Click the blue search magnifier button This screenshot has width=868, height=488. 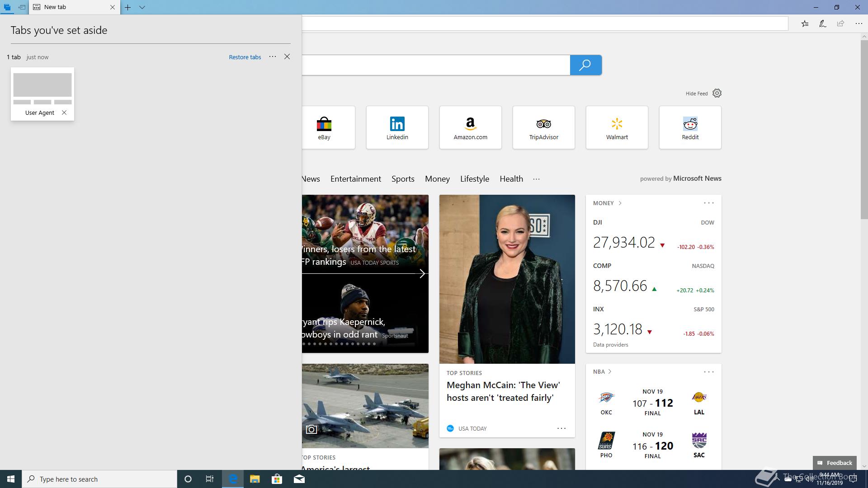(585, 65)
